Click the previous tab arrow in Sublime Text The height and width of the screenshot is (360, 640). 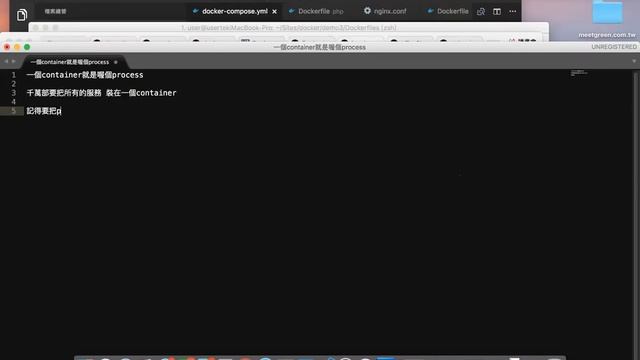[x=6, y=61]
